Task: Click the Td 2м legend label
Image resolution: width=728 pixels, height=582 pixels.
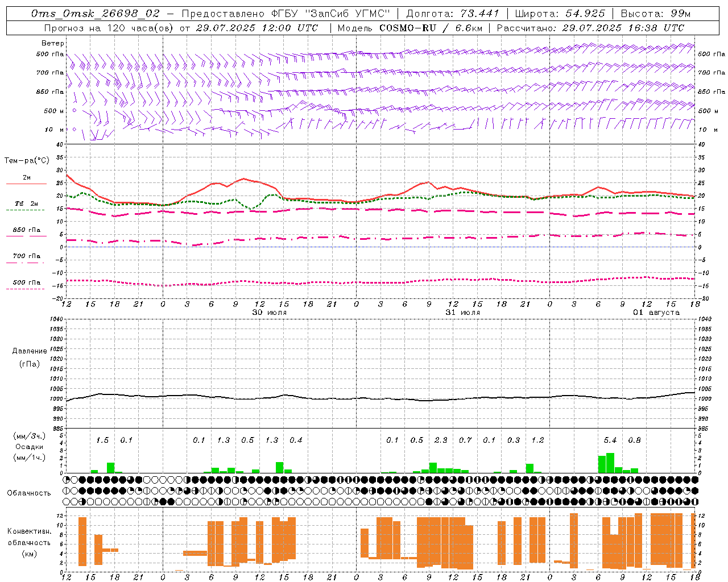Action: (x=27, y=203)
